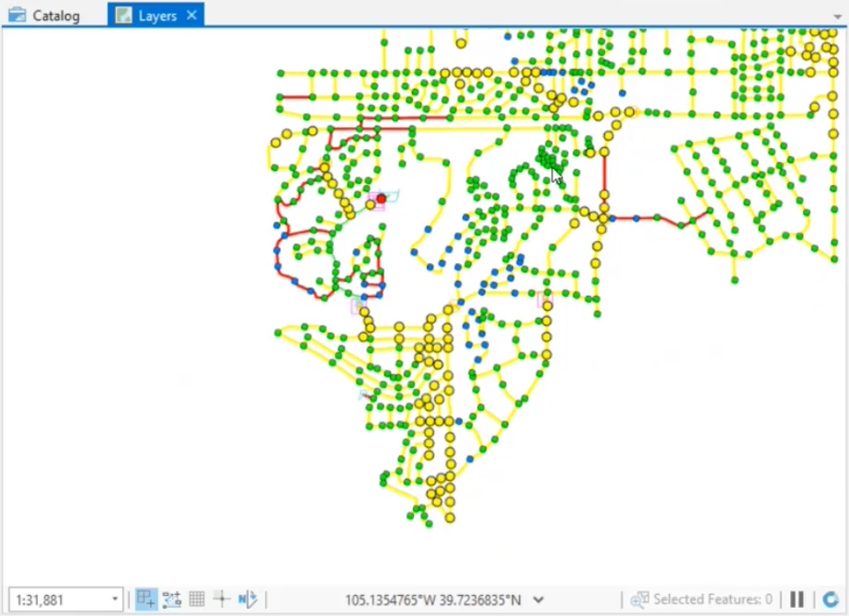Open the map scale dropdown
This screenshot has height=616, width=849.
click(115, 599)
